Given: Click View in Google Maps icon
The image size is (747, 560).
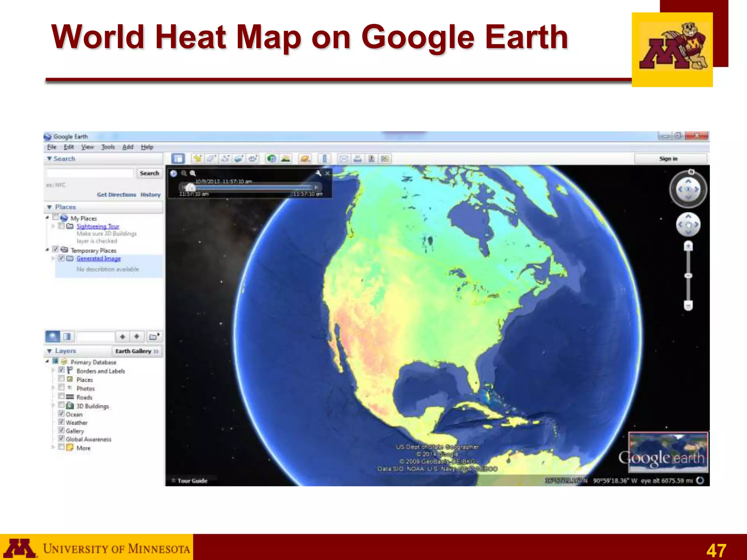Looking at the screenshot, I should 385,159.
